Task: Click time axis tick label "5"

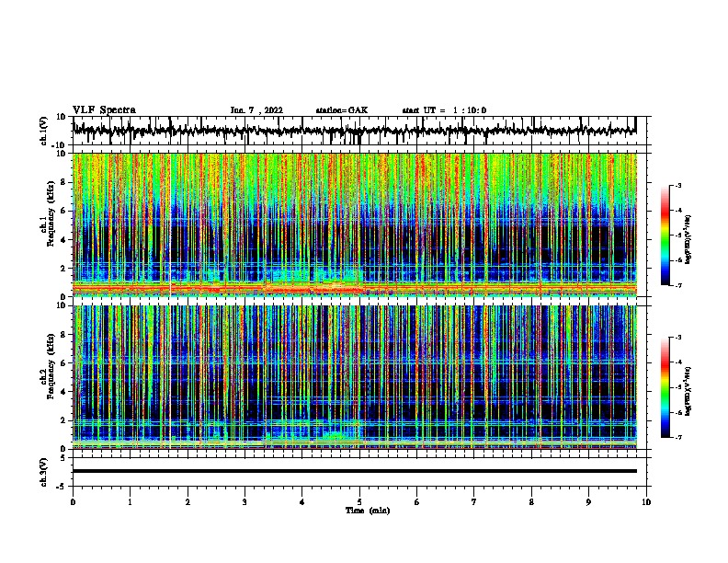Action: click(359, 502)
